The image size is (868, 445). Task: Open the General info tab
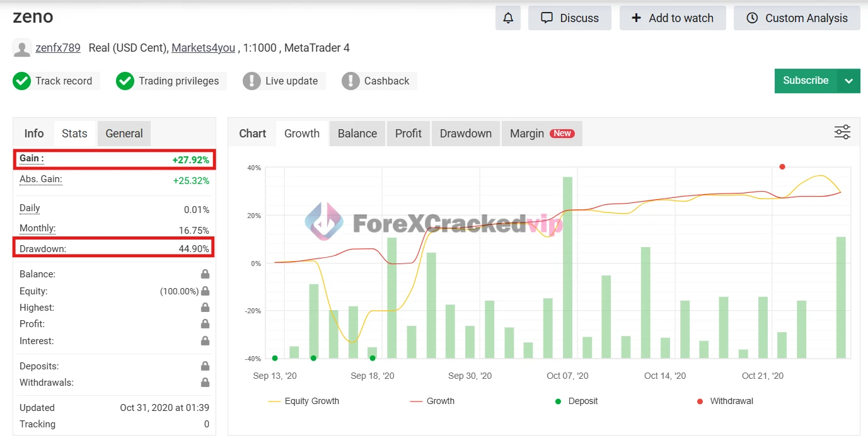coord(124,134)
